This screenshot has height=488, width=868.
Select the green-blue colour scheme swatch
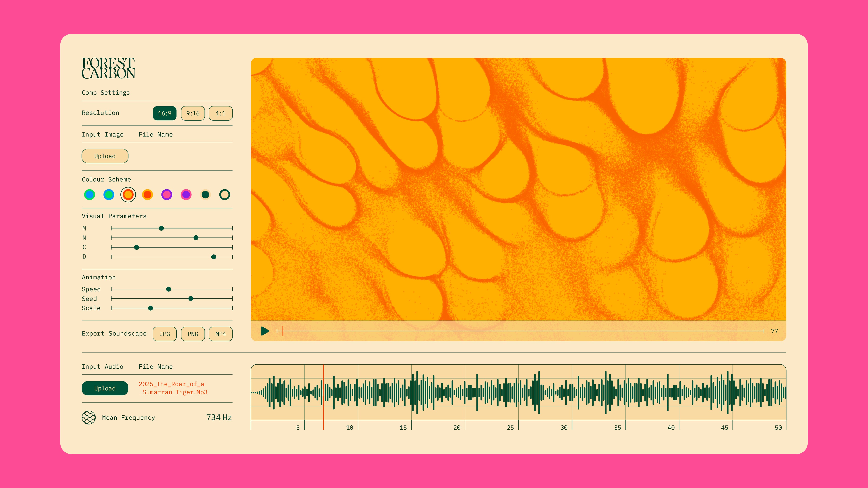point(109,195)
